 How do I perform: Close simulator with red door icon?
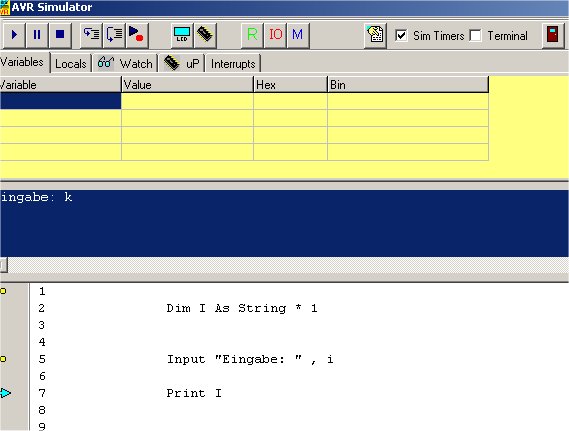tap(553, 35)
